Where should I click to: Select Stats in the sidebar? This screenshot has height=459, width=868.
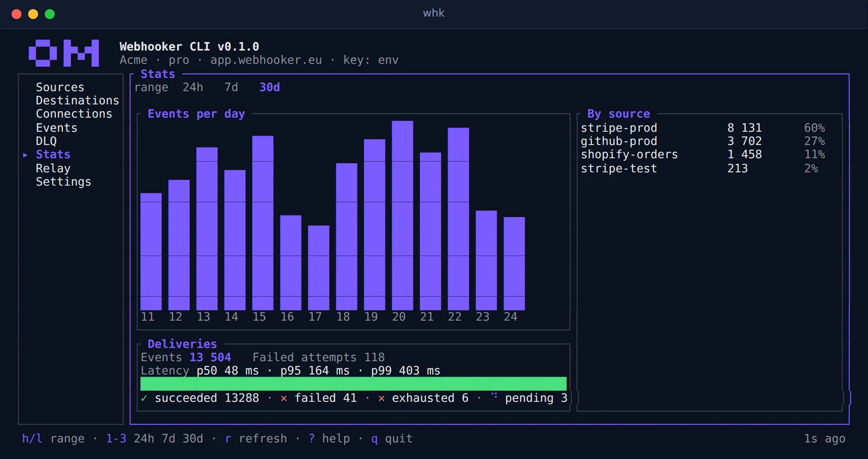click(x=53, y=154)
